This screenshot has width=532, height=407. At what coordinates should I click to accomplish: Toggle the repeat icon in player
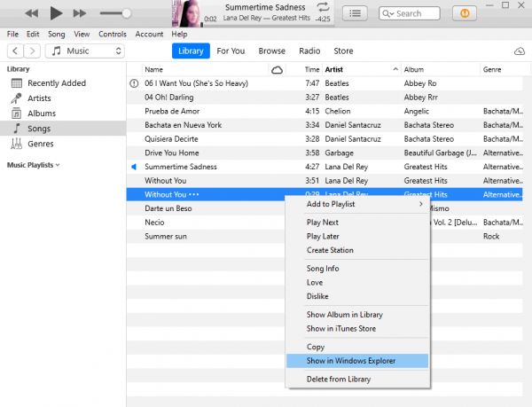tap(323, 7)
